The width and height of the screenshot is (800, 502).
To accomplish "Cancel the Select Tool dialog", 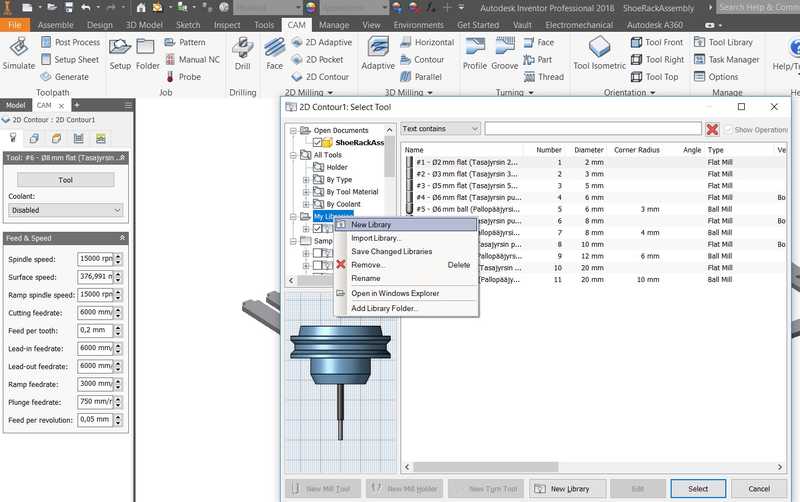I will pyautogui.click(x=759, y=489).
